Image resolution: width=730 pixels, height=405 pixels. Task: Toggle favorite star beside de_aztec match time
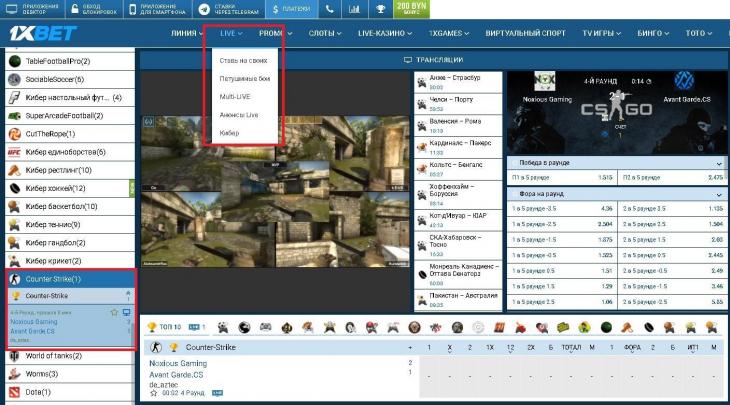(153, 393)
